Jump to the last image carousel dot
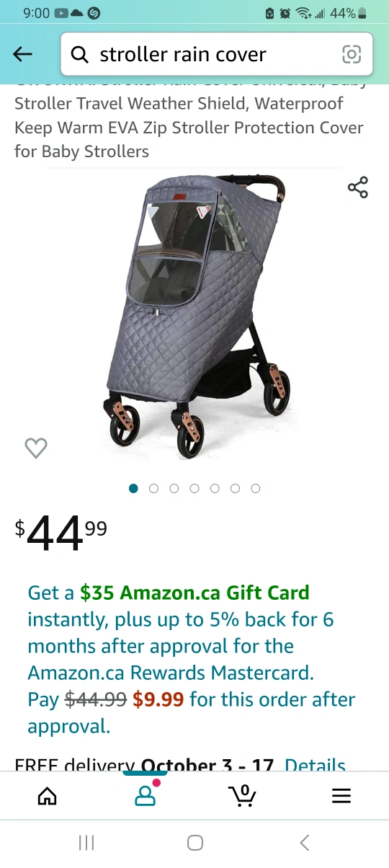 pos(255,488)
